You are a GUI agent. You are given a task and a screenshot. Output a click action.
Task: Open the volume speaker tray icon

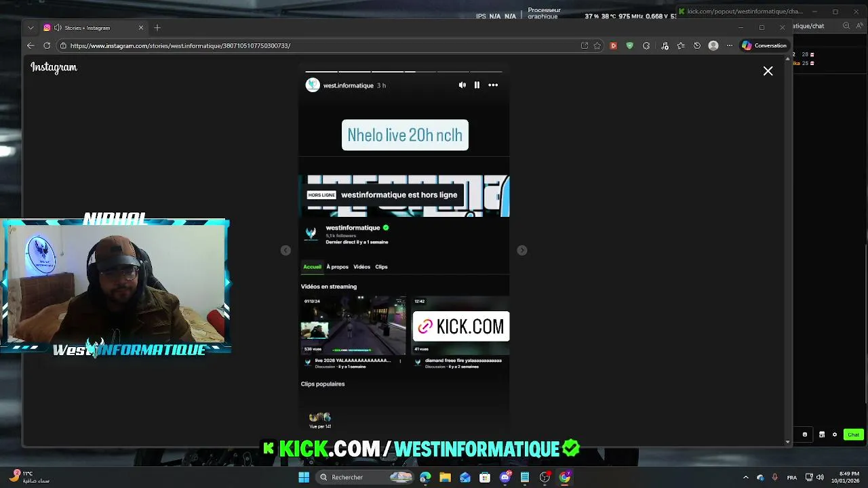click(820, 477)
